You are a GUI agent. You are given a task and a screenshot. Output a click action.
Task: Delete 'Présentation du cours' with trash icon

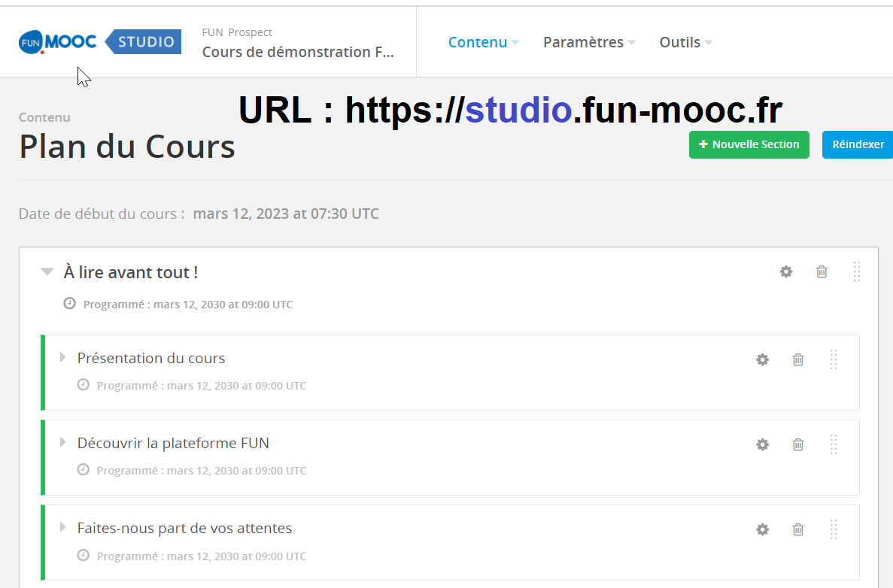798,359
